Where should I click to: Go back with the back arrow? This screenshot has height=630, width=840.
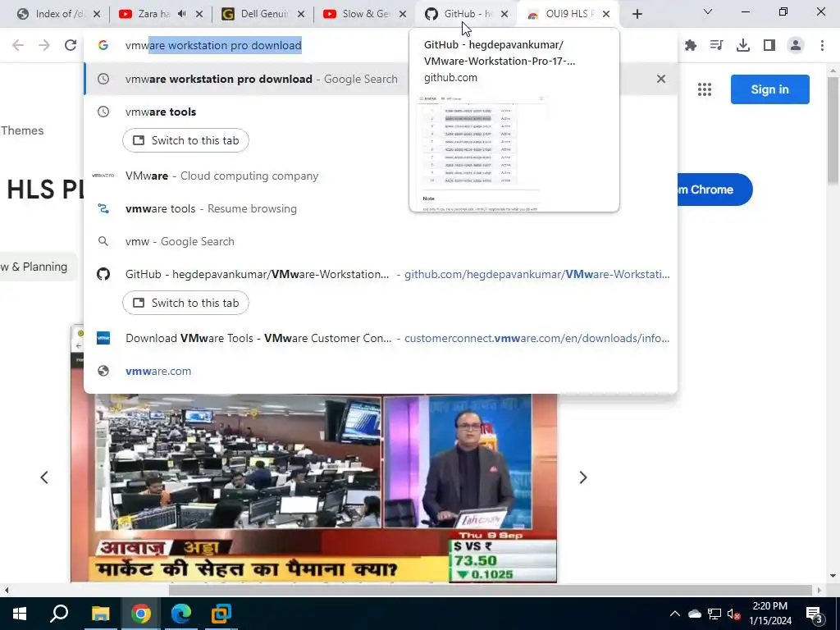click(18, 45)
